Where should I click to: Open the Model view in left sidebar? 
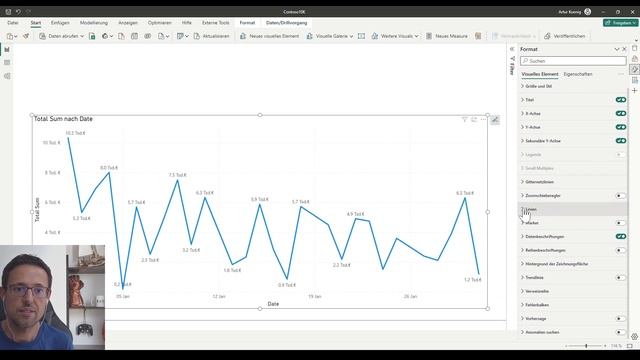point(7,76)
